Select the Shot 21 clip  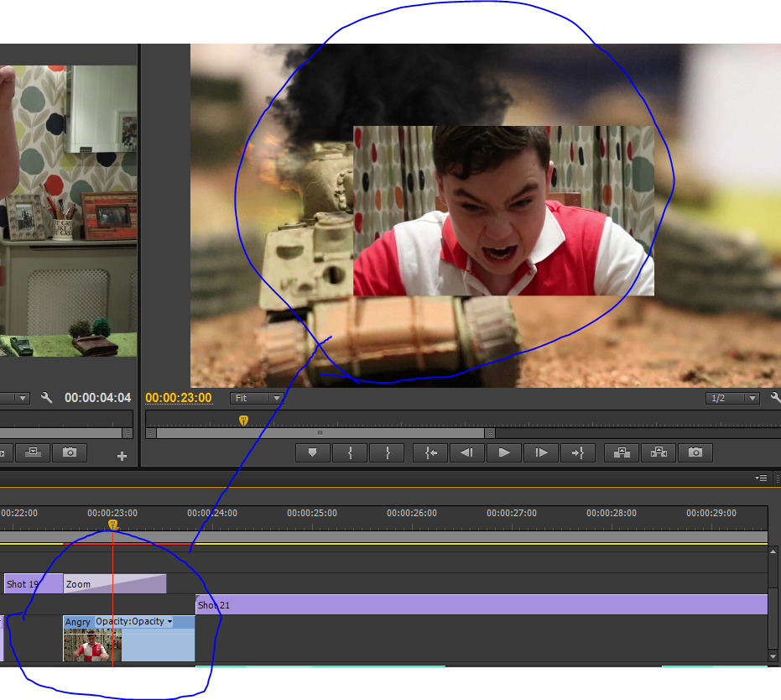482,605
